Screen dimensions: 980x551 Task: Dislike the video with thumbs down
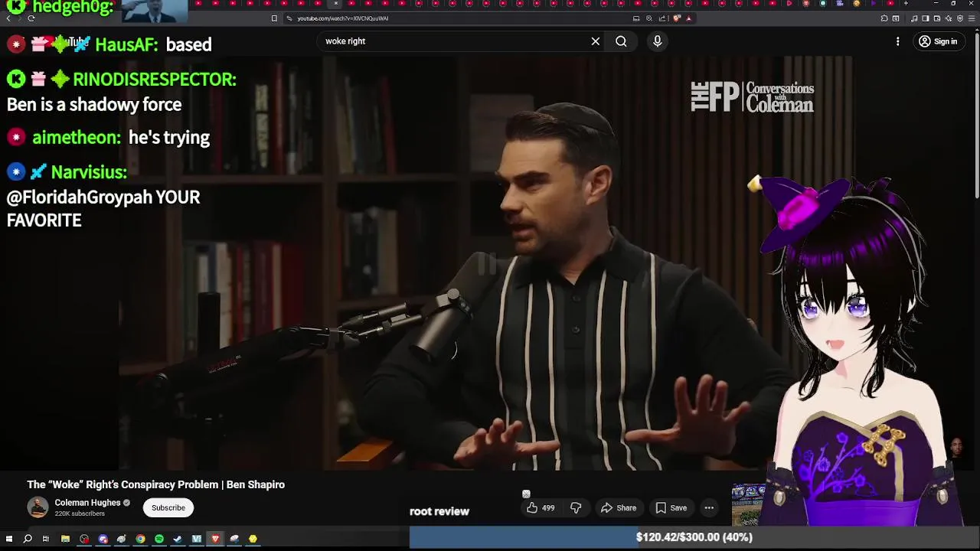tap(576, 507)
